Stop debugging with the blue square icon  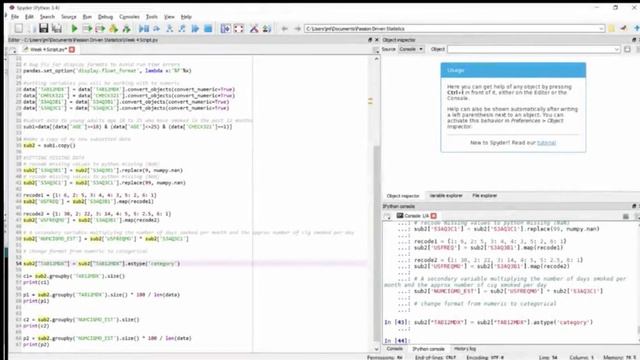pos(208,29)
